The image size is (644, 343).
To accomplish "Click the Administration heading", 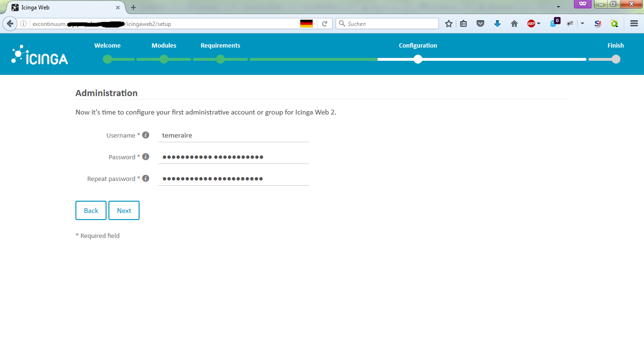I will point(107,93).
